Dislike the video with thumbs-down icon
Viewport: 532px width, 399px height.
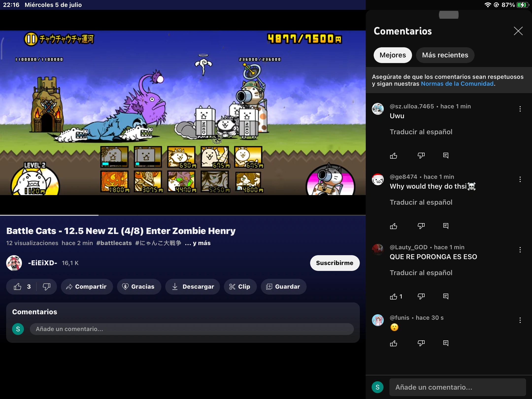point(47,287)
